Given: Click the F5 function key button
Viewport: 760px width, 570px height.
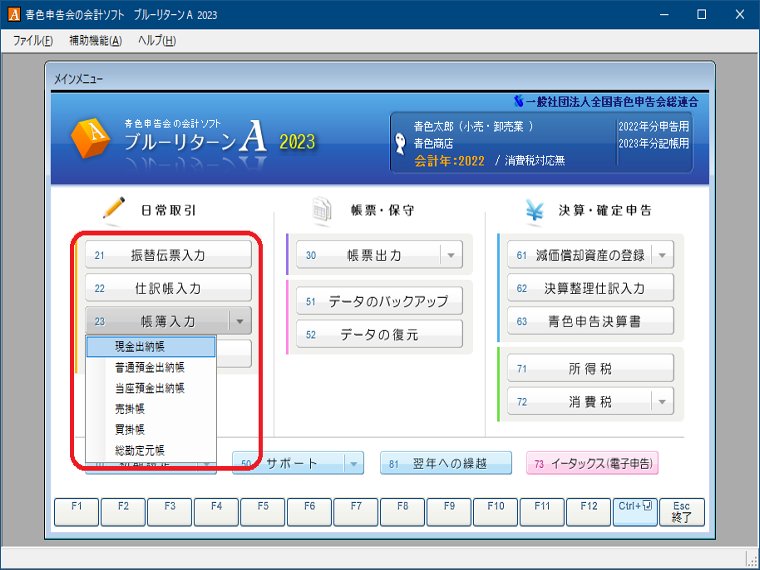Looking at the screenshot, I should pos(263,512).
